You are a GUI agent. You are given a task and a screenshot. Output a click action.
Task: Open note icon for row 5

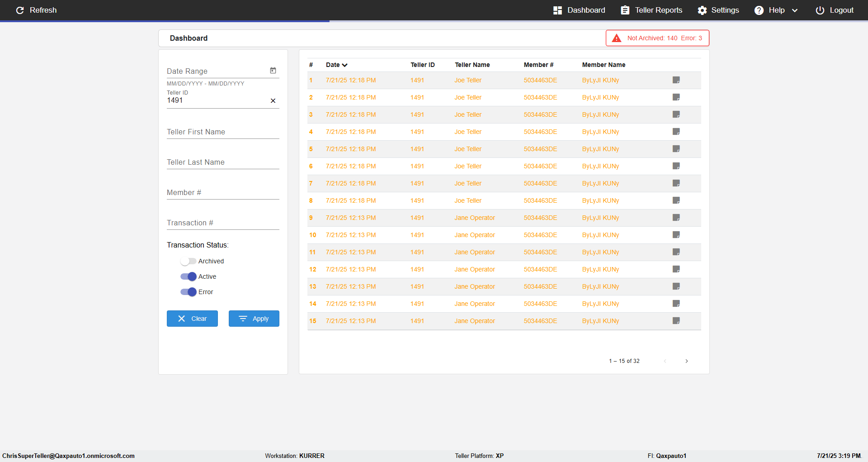(x=676, y=149)
